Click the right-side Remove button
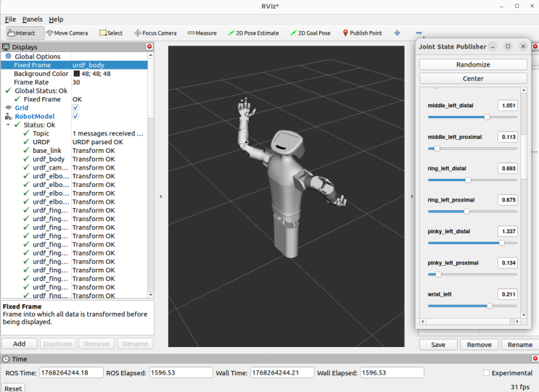The height and width of the screenshot is (392, 539). tap(480, 345)
